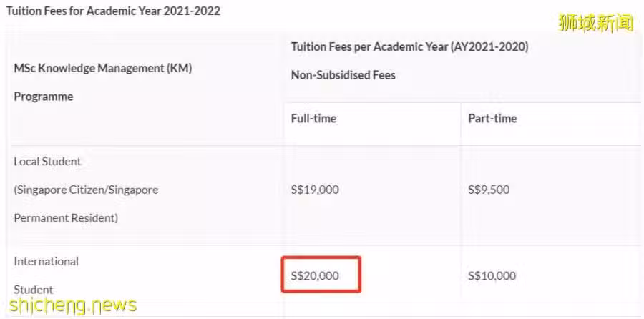Viewport: 644px width, 319px height.
Task: Click the (AY2021-2020) text in header
Action: tap(489, 46)
